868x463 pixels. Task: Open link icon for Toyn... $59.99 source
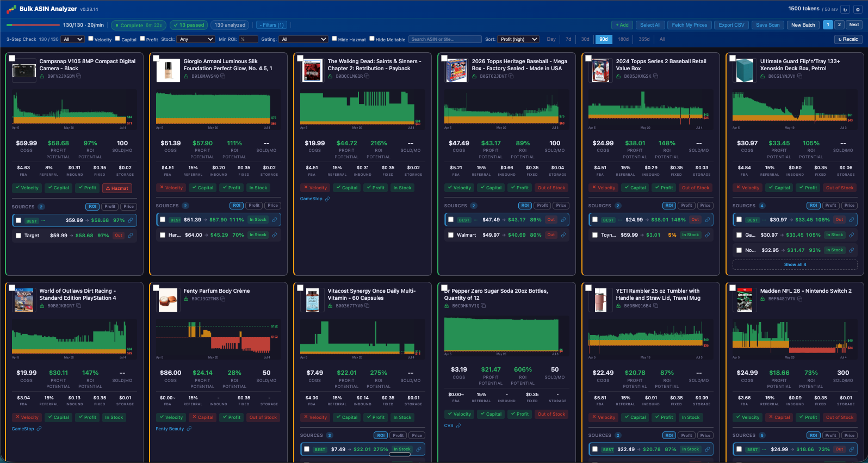coord(707,235)
